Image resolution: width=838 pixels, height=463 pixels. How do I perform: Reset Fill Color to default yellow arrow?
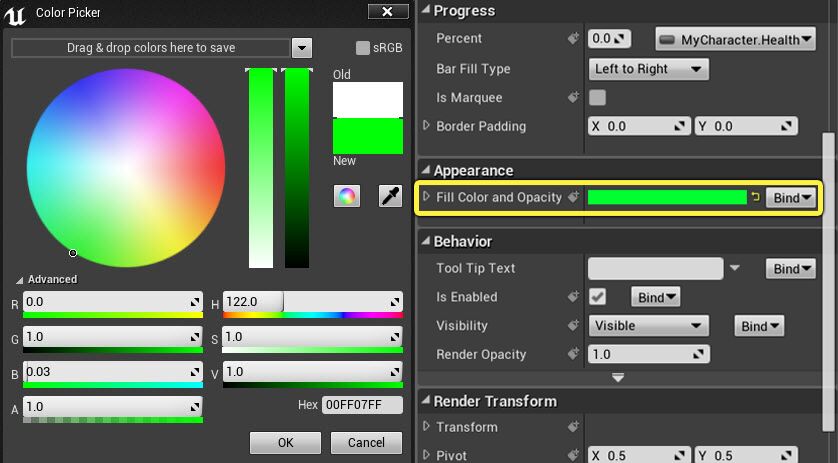(x=755, y=197)
